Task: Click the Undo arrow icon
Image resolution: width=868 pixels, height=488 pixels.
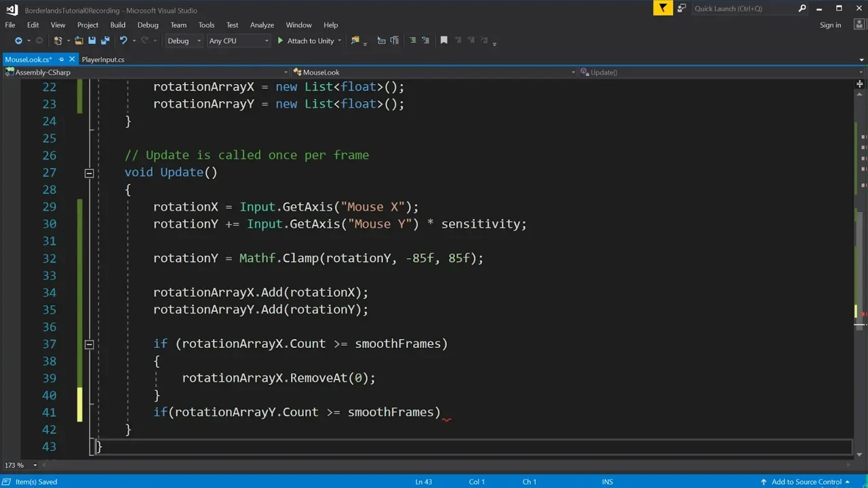Action: (x=123, y=41)
